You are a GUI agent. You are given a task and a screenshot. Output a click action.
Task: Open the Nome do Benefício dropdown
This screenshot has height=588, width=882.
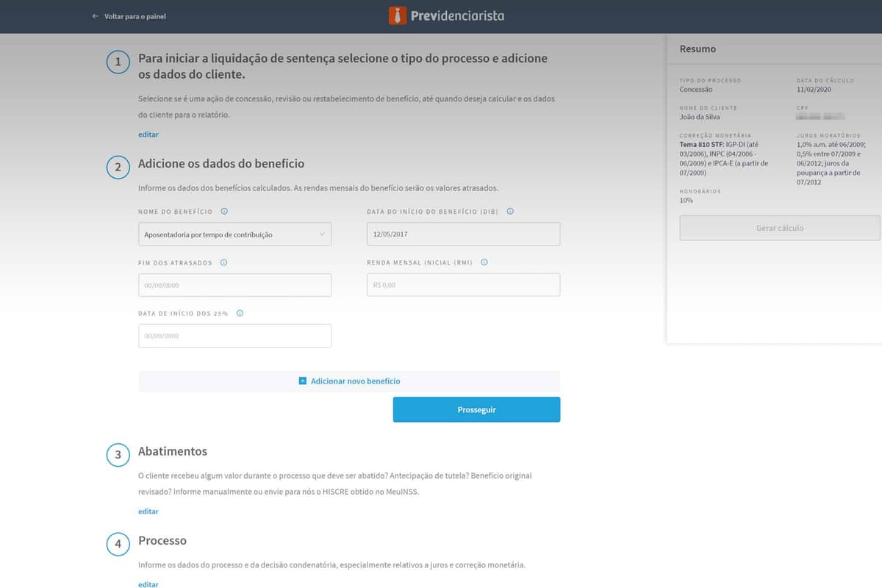322,234
